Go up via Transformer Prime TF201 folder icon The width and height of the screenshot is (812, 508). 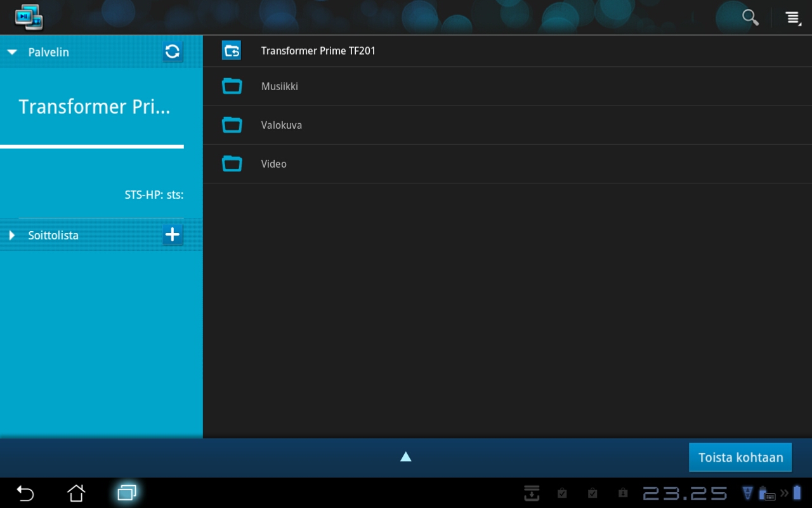pyautogui.click(x=232, y=51)
